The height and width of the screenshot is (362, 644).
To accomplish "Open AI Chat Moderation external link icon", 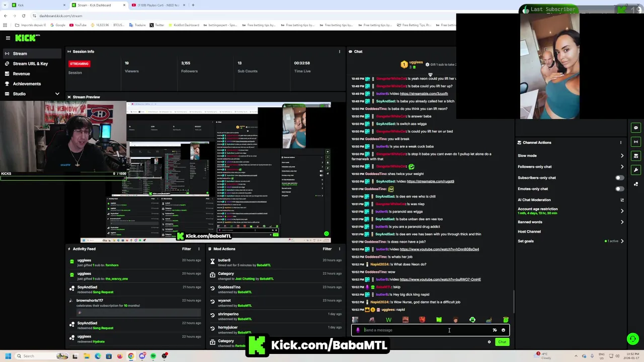I will click(x=622, y=200).
